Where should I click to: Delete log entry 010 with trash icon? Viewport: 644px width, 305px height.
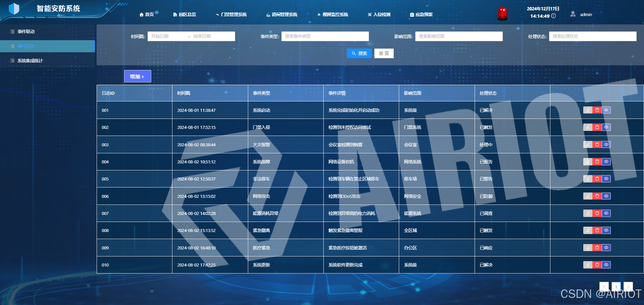tap(597, 265)
